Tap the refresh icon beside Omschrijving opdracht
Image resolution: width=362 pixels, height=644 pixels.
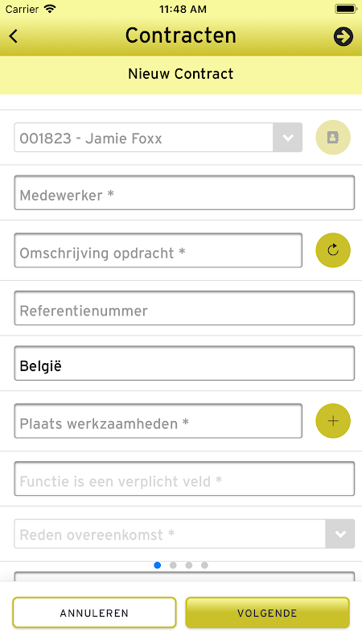(333, 250)
